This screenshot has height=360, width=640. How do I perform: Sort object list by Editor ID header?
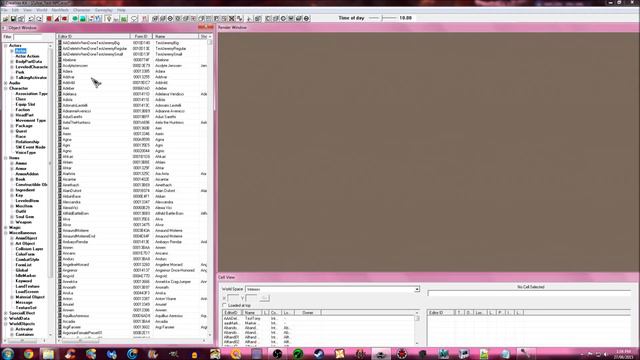pyautogui.click(x=93, y=36)
